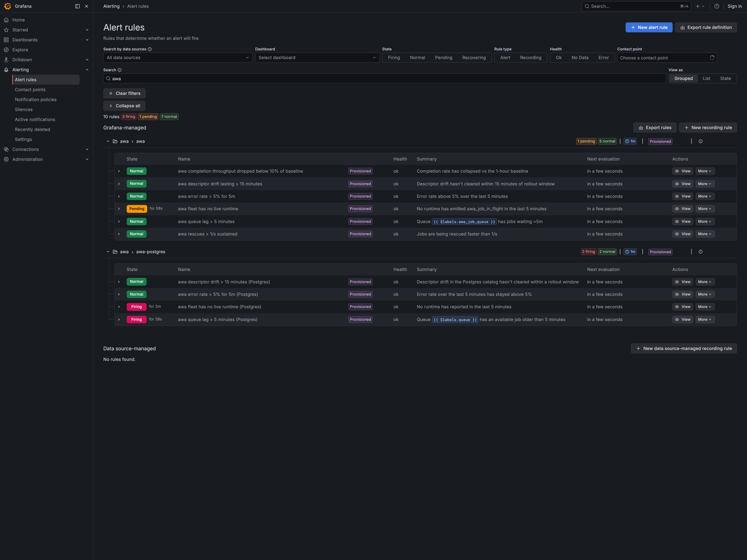Open Notification policies in sidebar
This screenshot has height=560, width=747.
pos(35,100)
